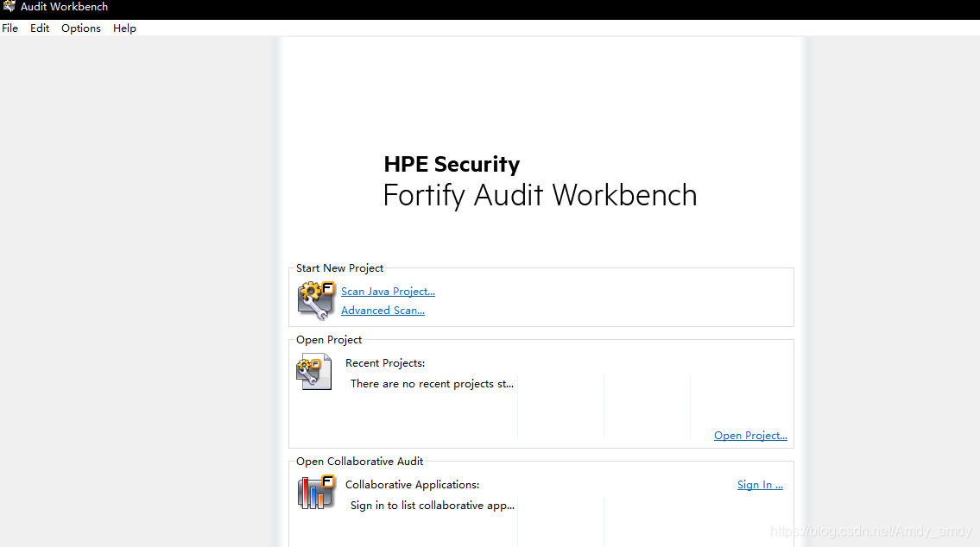Open the Edit menu

coord(40,28)
